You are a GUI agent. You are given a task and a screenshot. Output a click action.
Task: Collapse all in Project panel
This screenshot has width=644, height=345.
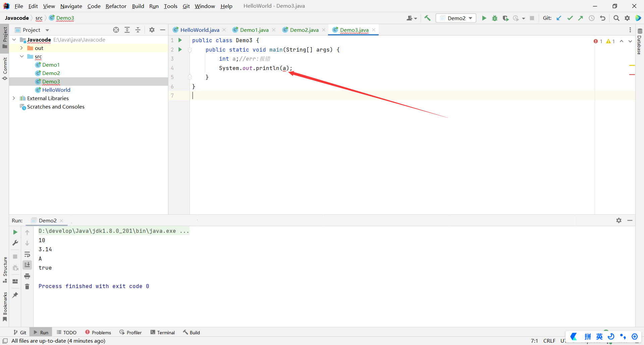click(138, 30)
